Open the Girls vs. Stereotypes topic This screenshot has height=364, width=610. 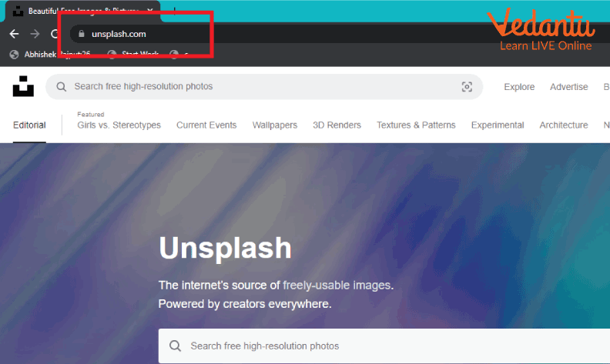(119, 125)
